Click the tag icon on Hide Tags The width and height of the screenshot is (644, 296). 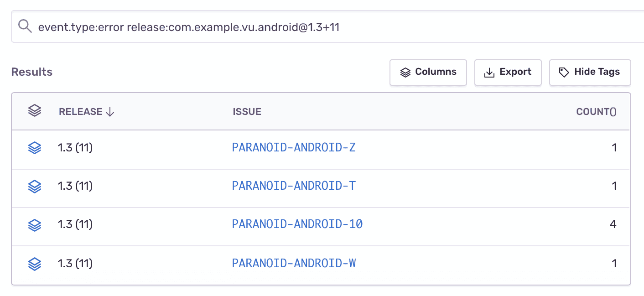564,73
